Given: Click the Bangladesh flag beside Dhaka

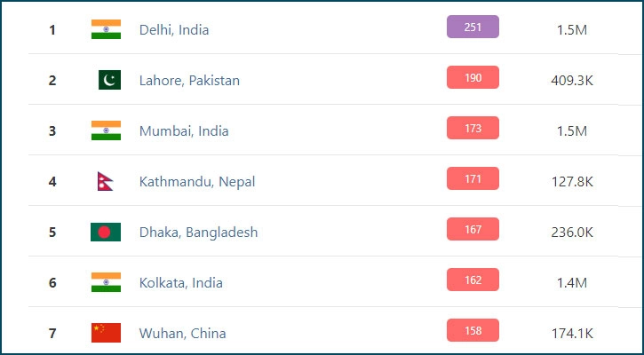Looking at the screenshot, I should (106, 232).
